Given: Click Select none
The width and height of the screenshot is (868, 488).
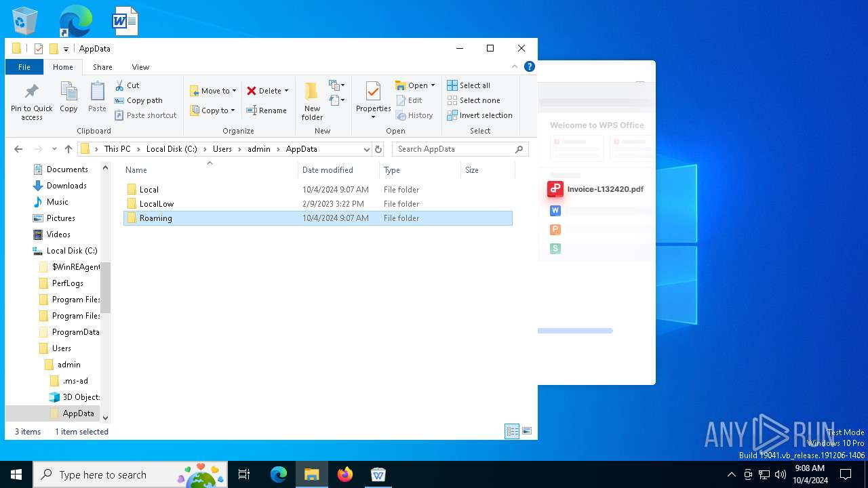Looking at the screenshot, I should 473,100.
